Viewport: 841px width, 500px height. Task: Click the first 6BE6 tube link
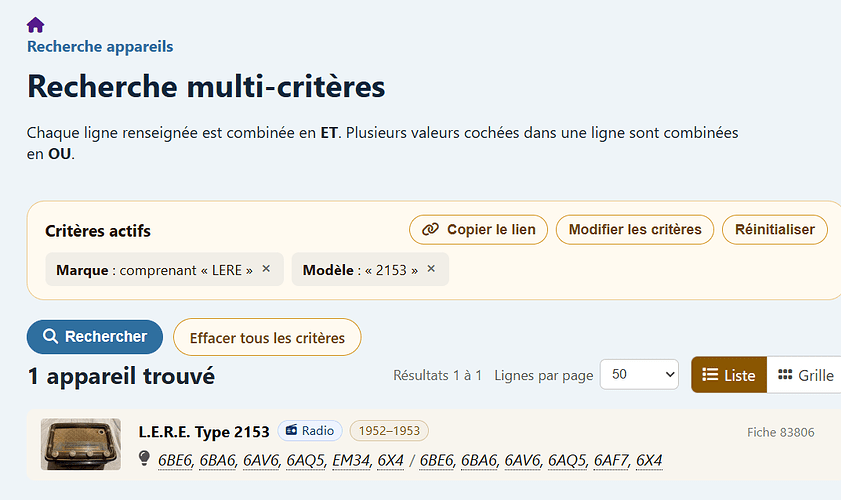coord(175,460)
